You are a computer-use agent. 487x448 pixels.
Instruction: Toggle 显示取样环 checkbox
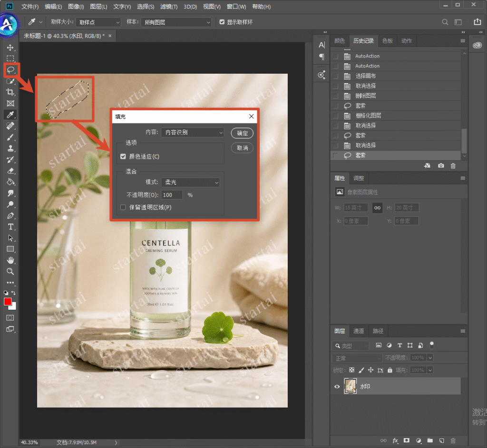tap(222, 22)
